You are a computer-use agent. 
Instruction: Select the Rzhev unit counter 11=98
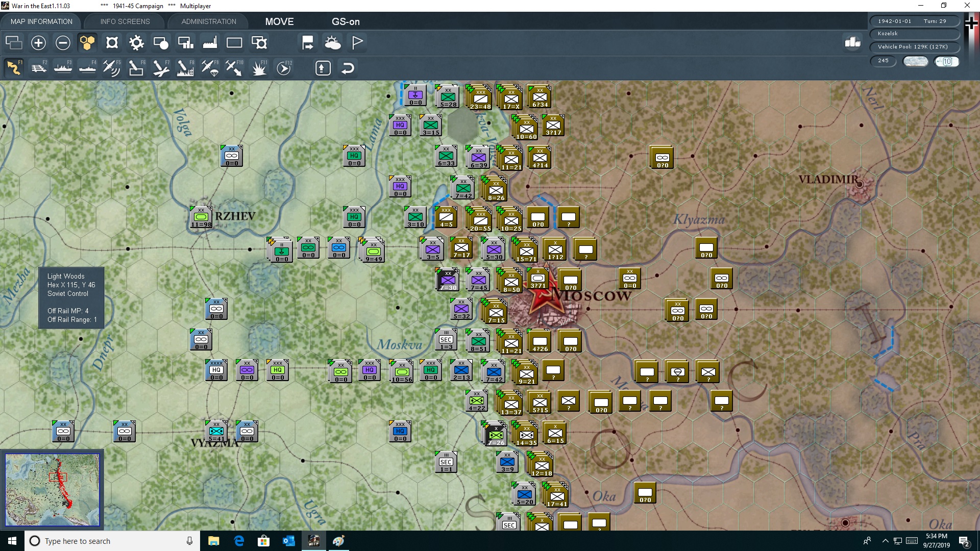[201, 218]
